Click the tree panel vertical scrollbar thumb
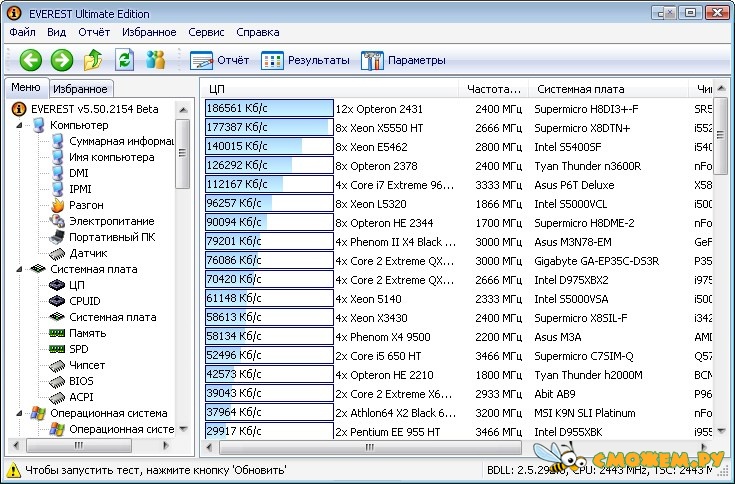Image resolution: width=735 pixels, height=484 pixels. (x=182, y=153)
